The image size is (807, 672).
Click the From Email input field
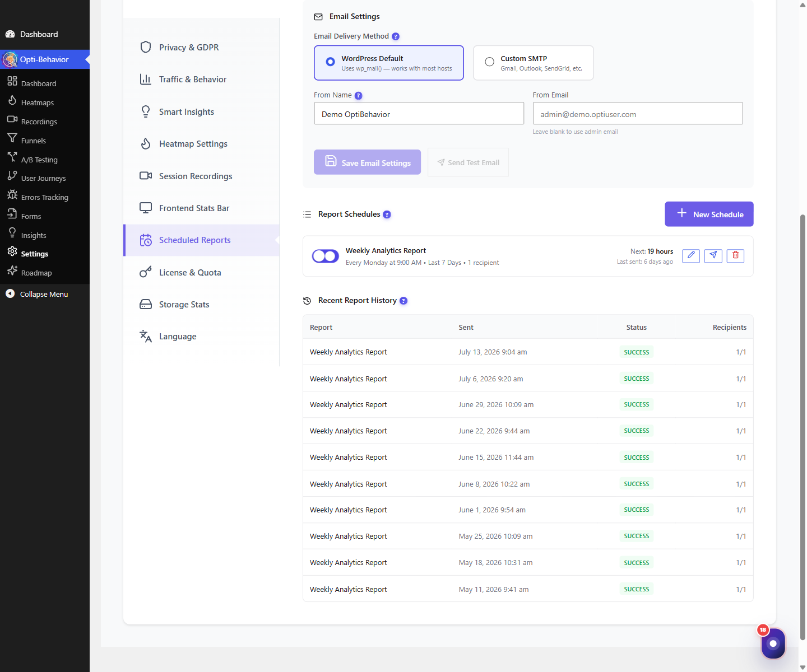[638, 114]
